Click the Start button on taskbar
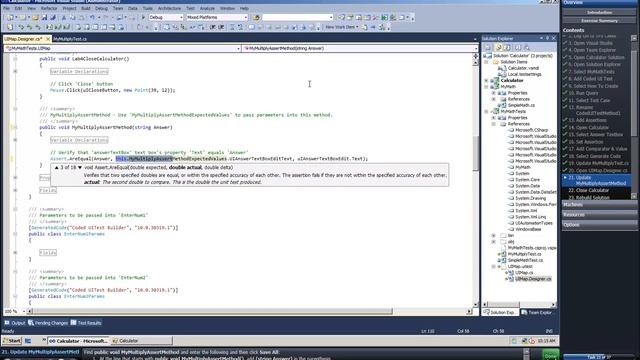The width and height of the screenshot is (640, 360). [x=12, y=340]
